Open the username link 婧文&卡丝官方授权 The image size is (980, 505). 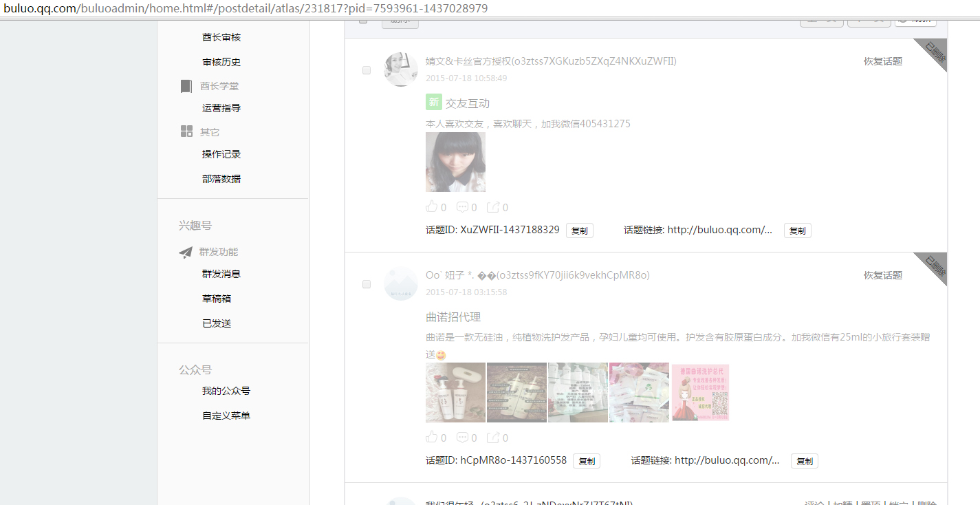point(551,61)
